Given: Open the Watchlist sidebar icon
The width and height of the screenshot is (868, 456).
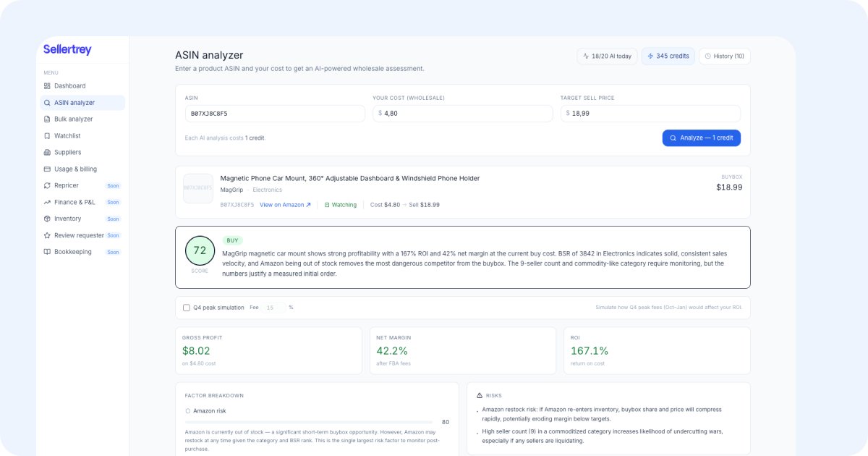Looking at the screenshot, I should (47, 136).
